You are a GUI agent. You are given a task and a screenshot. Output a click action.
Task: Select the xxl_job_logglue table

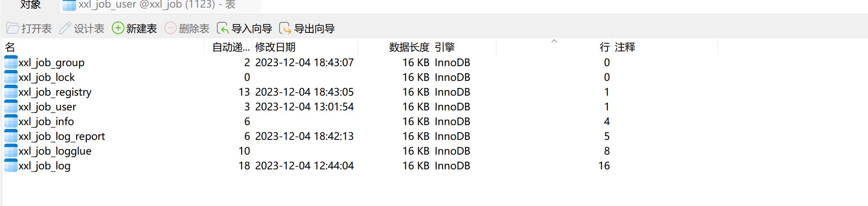55,151
